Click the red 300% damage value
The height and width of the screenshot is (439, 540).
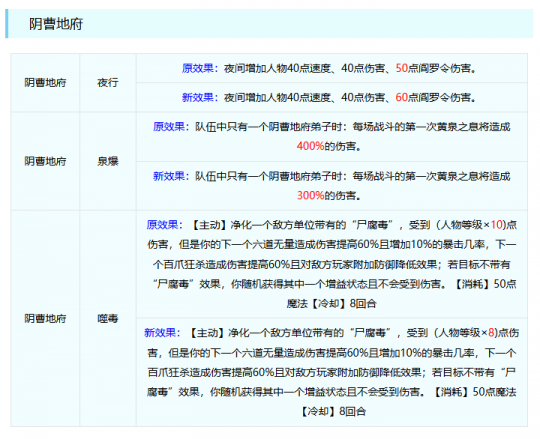tap(310, 196)
